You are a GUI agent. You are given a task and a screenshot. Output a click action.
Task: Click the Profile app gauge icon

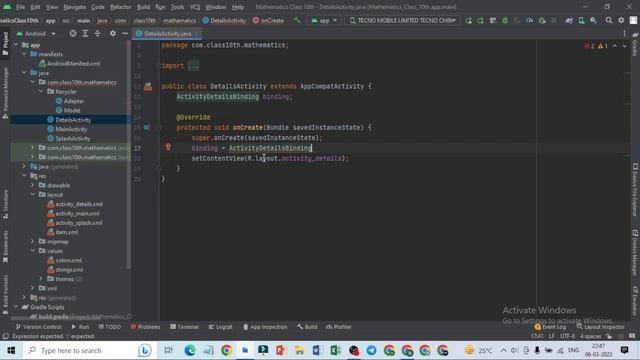tap(529, 20)
